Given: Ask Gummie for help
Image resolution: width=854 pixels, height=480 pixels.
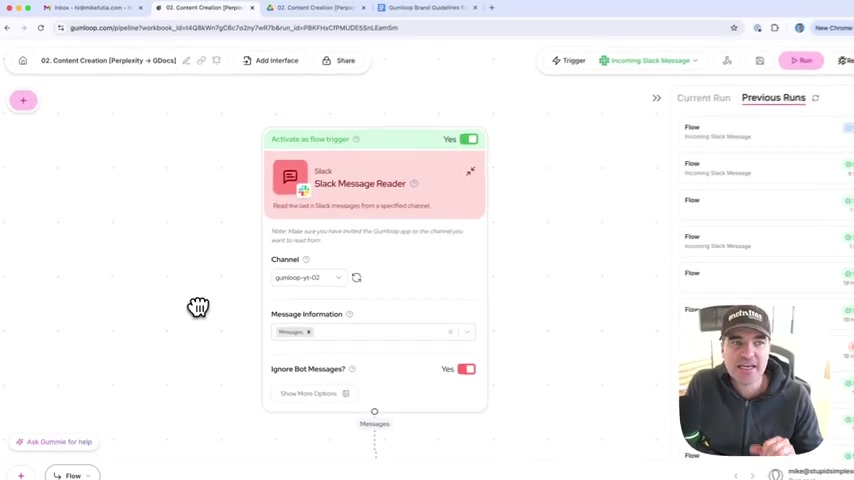Looking at the screenshot, I should pyautogui.click(x=54, y=442).
